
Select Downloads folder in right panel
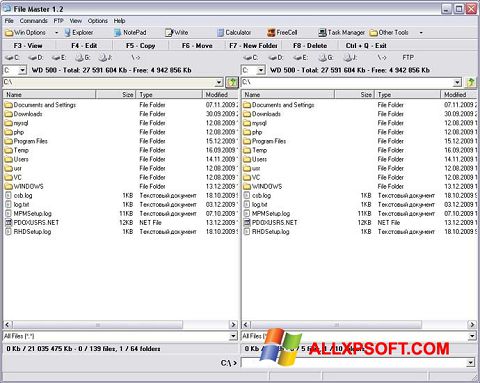pyautogui.click(x=262, y=114)
